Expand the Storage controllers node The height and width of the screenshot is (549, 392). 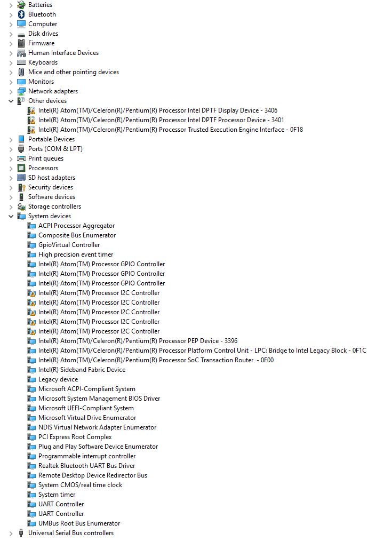pyautogui.click(x=11, y=207)
